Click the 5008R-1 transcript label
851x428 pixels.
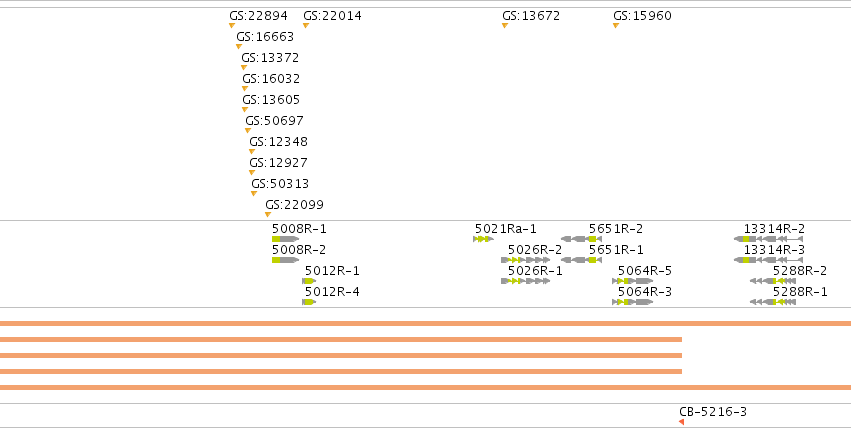click(300, 229)
